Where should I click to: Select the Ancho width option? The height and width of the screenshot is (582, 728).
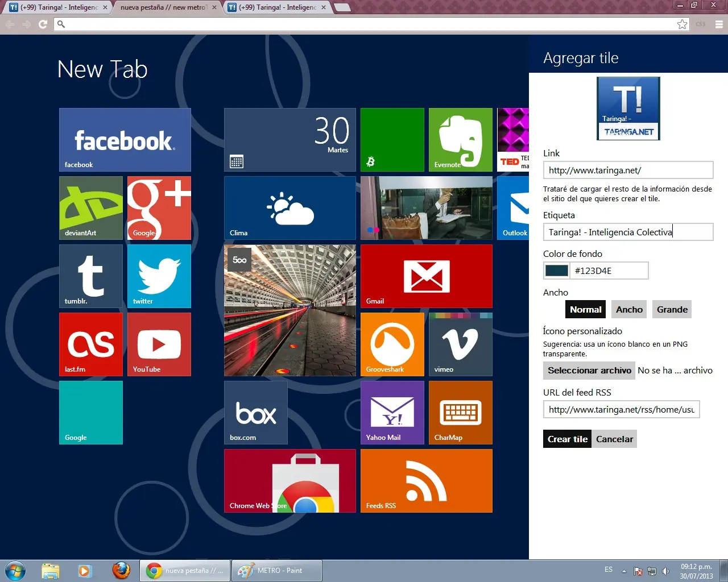tap(629, 310)
